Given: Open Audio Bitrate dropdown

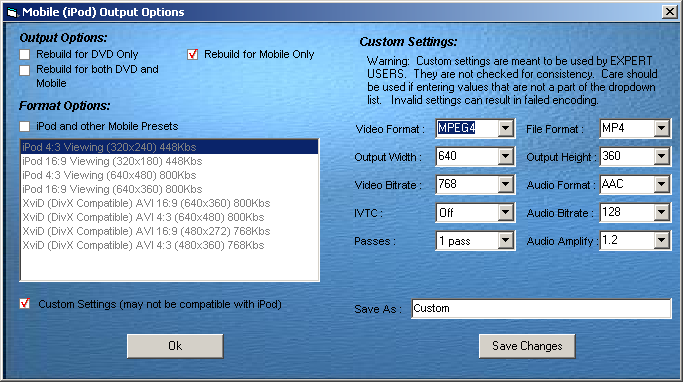Looking at the screenshot, I should click(x=662, y=213).
